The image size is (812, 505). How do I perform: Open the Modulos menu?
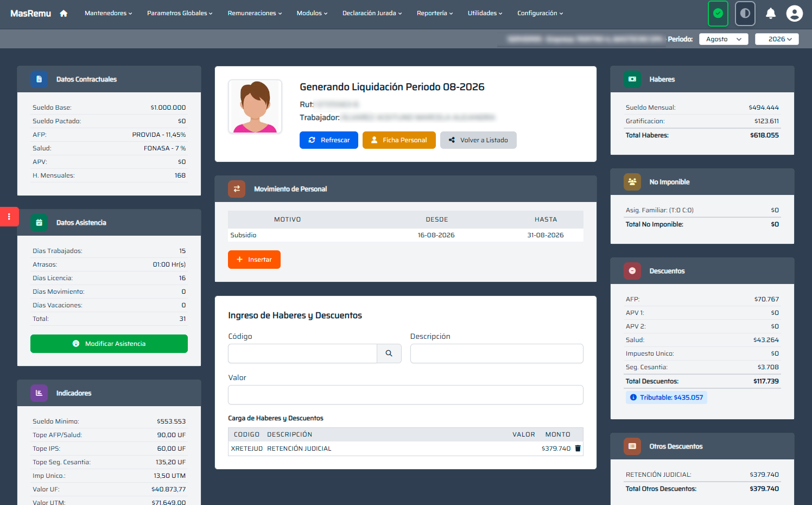click(312, 13)
